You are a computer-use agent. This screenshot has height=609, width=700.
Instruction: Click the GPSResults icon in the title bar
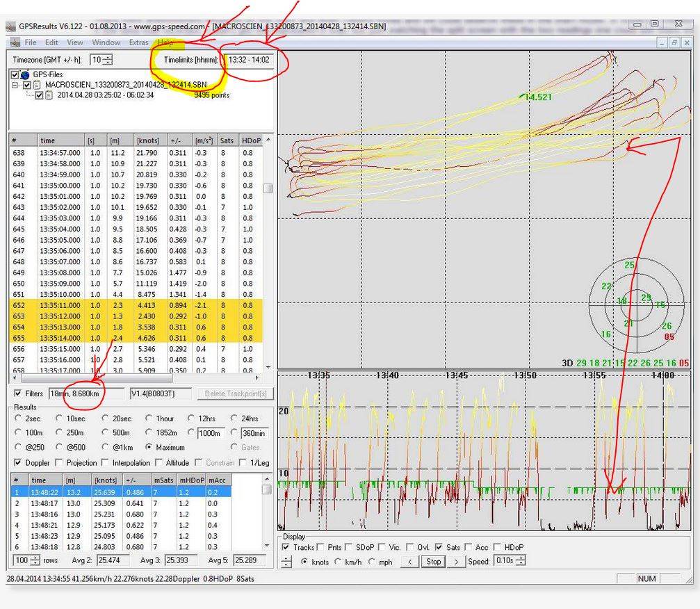click(10, 26)
